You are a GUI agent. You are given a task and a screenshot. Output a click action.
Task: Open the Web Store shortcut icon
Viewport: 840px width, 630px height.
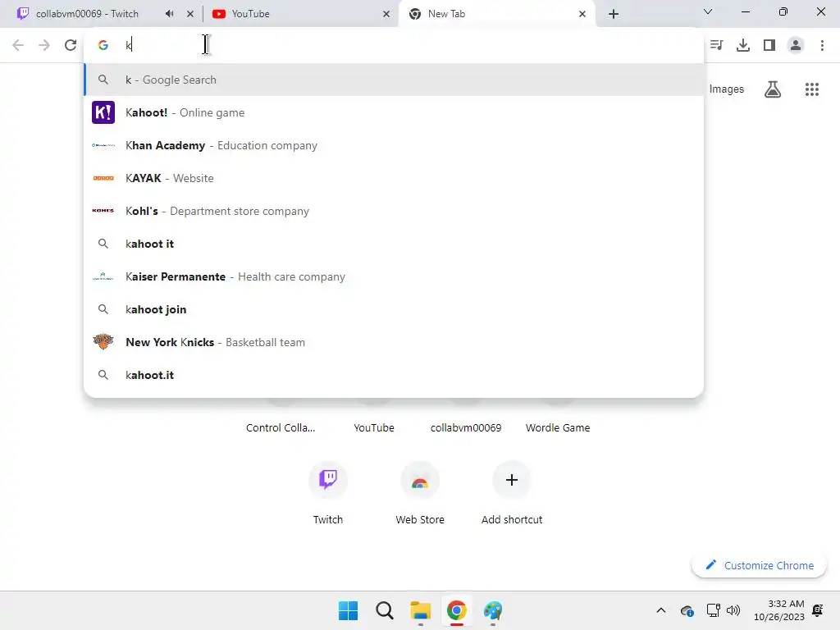tap(420, 479)
